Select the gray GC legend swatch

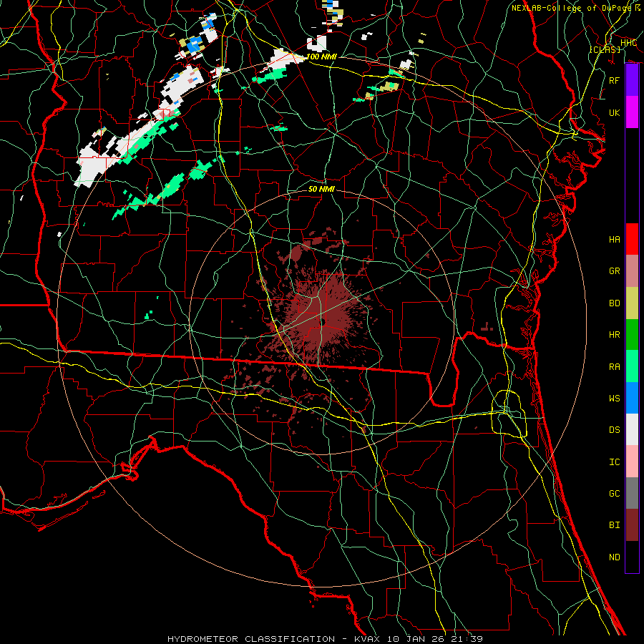point(632,493)
